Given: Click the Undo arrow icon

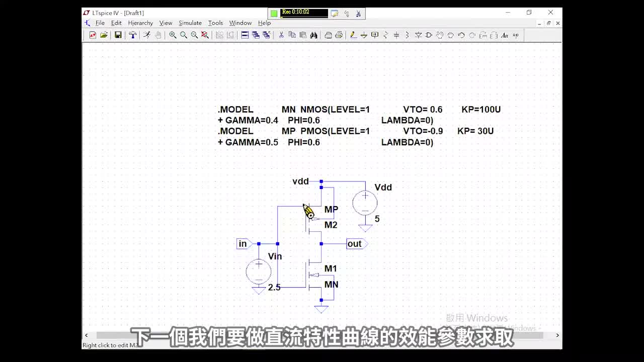Looking at the screenshot, I should pos(461,35).
